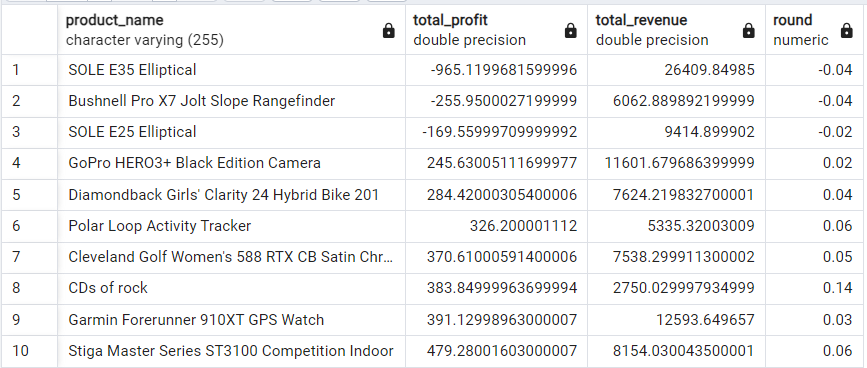Click lock icon in total_revenue column header
The width and height of the screenshot is (867, 368).
click(x=749, y=30)
